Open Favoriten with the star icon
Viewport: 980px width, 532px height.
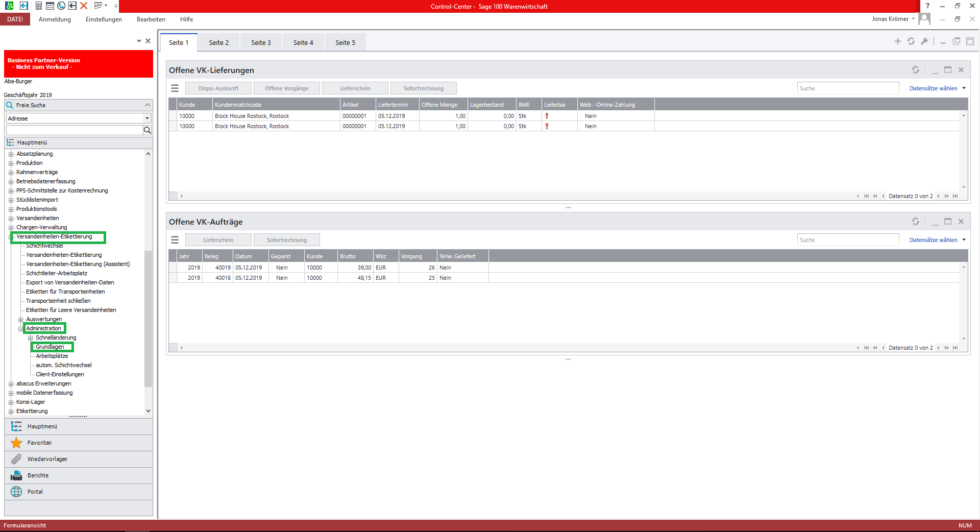[x=17, y=443]
